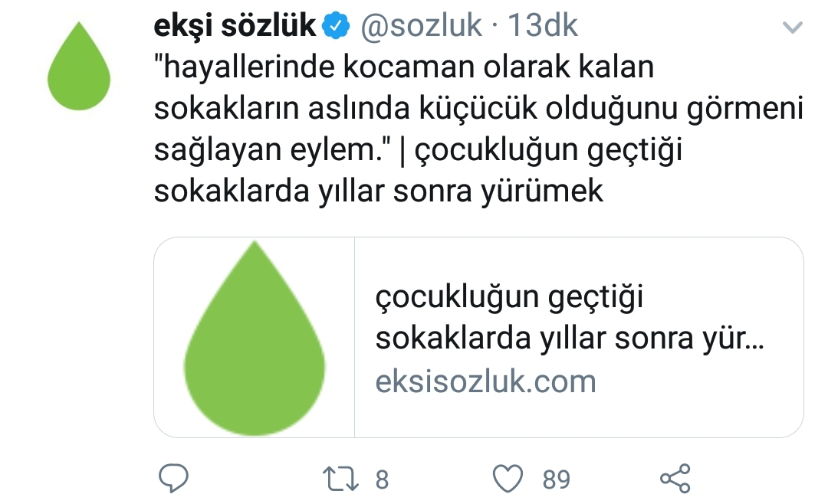This screenshot has width=828, height=504.
Task: Expand tweet options chevron arrow
Action: click(x=792, y=27)
